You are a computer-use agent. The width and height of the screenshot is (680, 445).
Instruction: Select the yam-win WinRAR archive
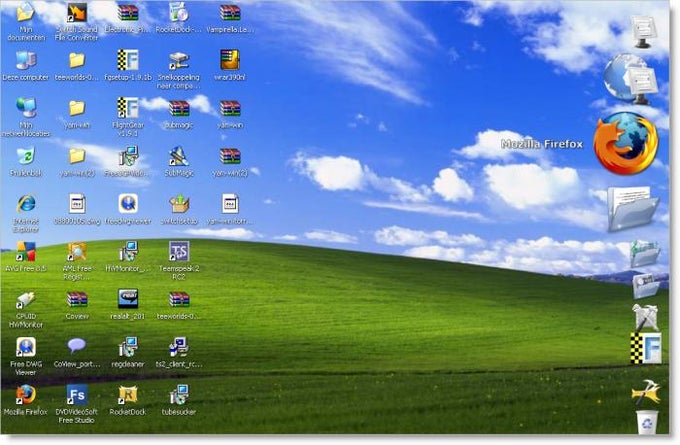click(x=230, y=108)
